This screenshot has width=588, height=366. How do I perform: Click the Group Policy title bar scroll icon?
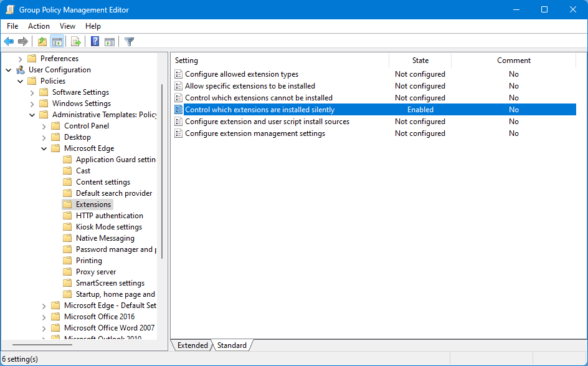10,10
